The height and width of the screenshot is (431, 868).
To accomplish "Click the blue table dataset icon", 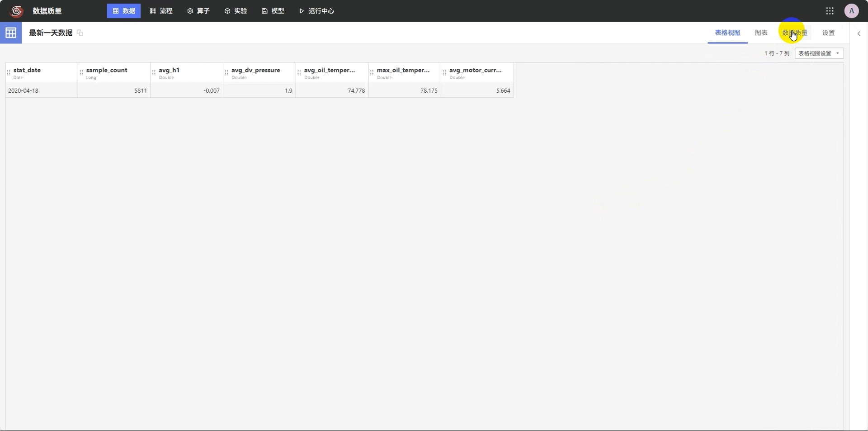I will pos(11,33).
